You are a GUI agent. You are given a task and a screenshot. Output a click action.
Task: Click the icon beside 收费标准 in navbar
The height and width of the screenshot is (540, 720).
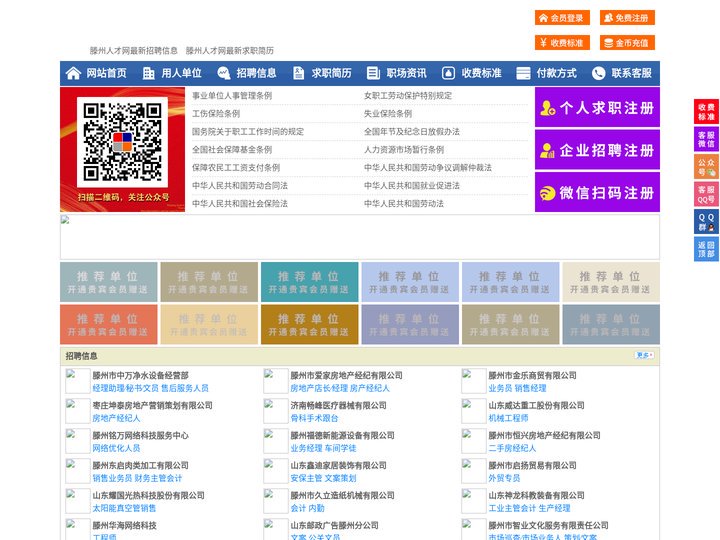coord(448,73)
